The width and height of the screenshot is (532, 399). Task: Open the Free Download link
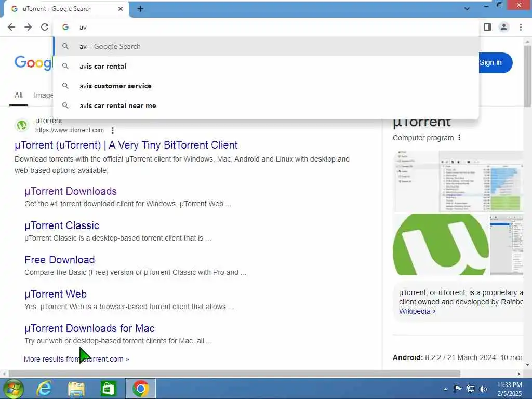pyautogui.click(x=60, y=260)
